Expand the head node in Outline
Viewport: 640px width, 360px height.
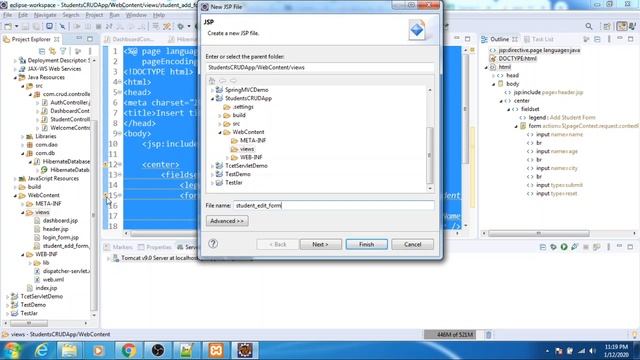click(x=493, y=76)
